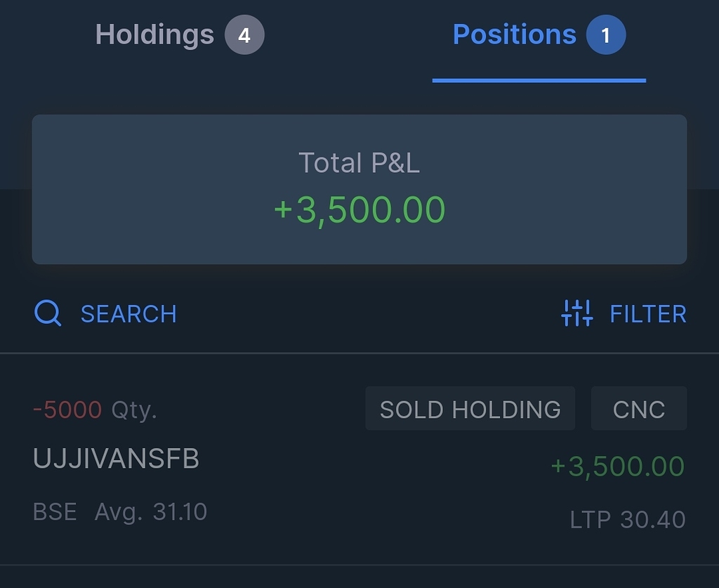Click the SOLD HOLDING tag
This screenshot has width=719, height=588.
pos(470,409)
